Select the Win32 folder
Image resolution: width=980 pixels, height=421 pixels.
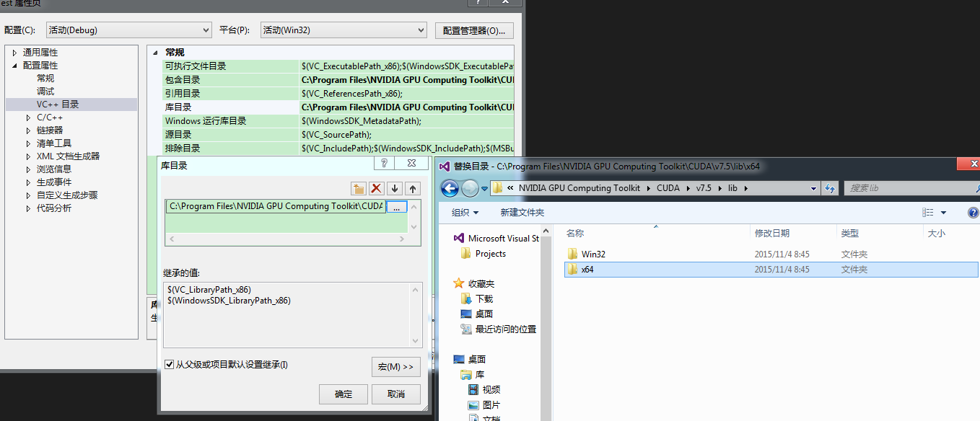coord(593,254)
